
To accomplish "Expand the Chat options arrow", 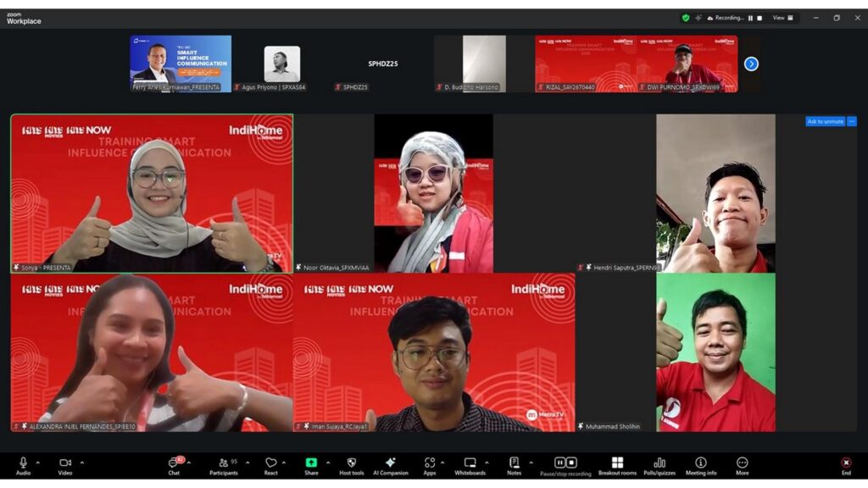I will tap(189, 463).
